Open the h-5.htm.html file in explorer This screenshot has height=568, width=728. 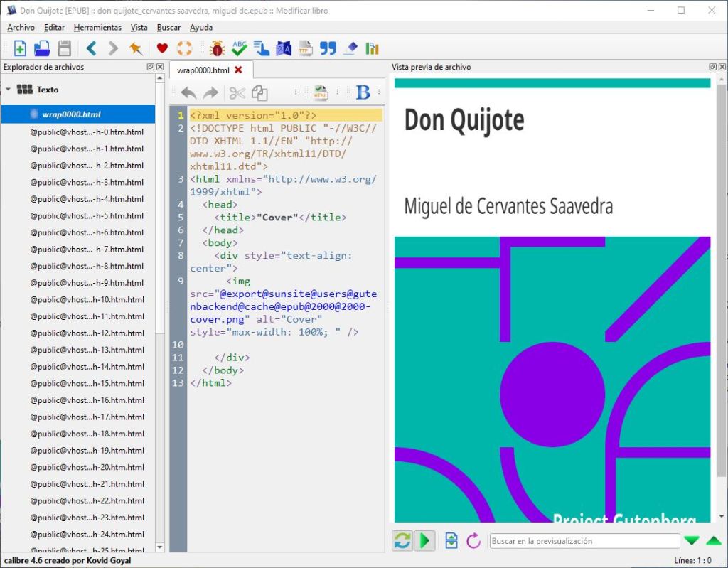(87, 215)
